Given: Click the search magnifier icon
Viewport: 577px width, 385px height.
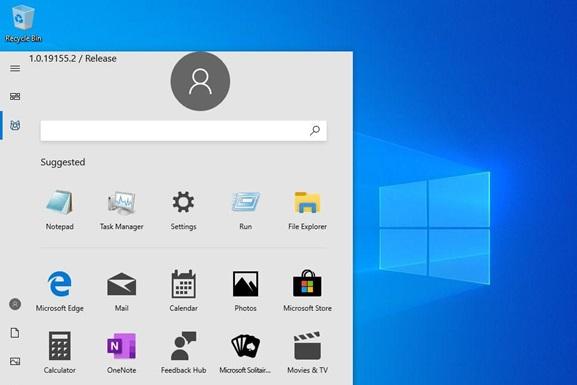Looking at the screenshot, I should coord(315,130).
